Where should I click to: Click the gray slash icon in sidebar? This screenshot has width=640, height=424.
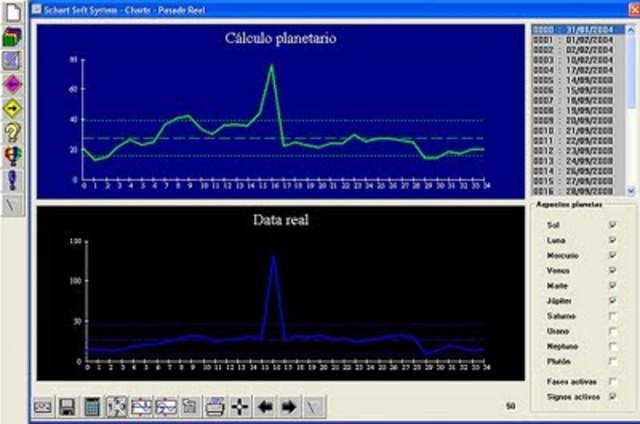[13, 205]
